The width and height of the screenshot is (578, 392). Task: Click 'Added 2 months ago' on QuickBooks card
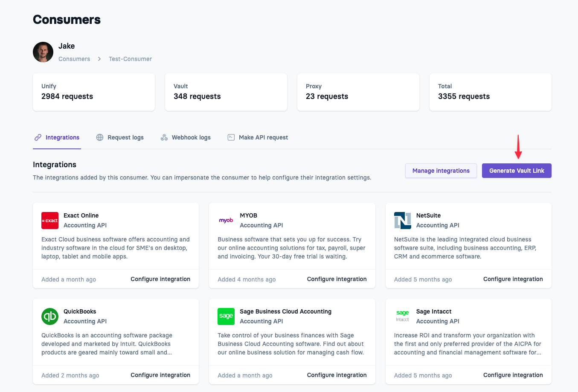pyautogui.click(x=70, y=375)
